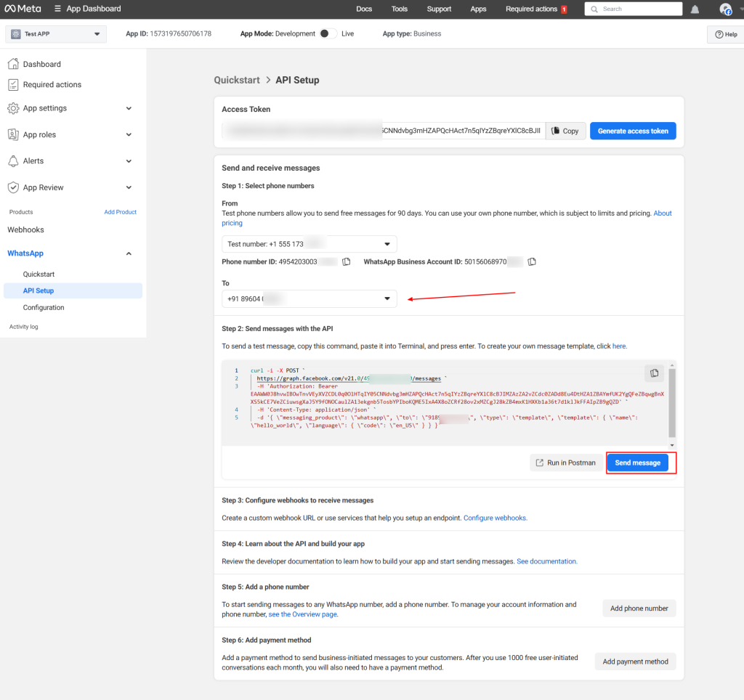Open the Support menu

coord(439,9)
